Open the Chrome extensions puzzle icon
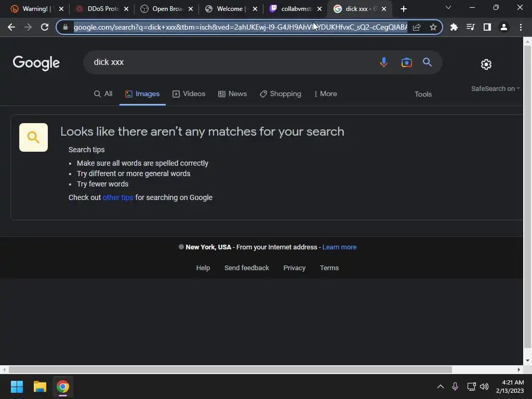This screenshot has height=399, width=532. (x=454, y=27)
